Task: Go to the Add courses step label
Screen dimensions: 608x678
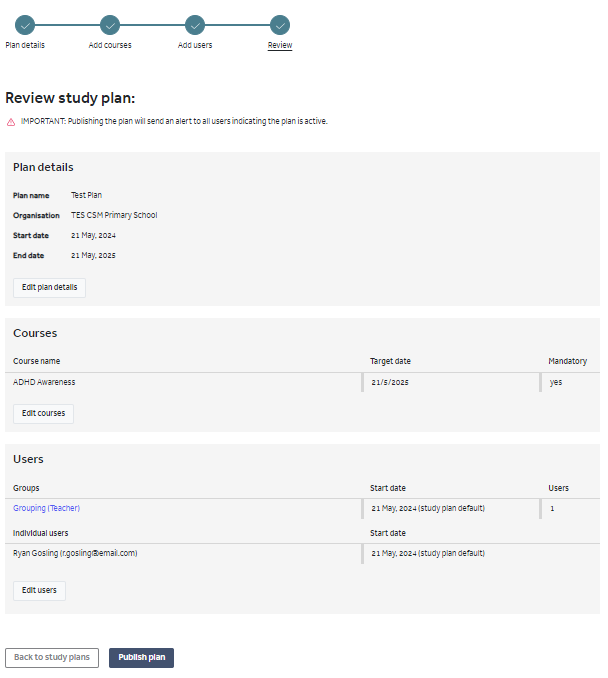Action: click(x=110, y=45)
